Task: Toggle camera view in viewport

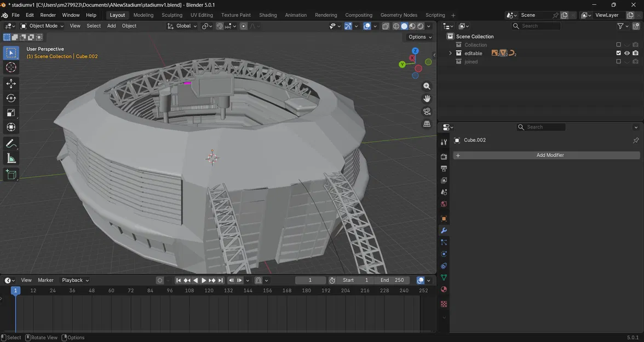Action: [427, 112]
